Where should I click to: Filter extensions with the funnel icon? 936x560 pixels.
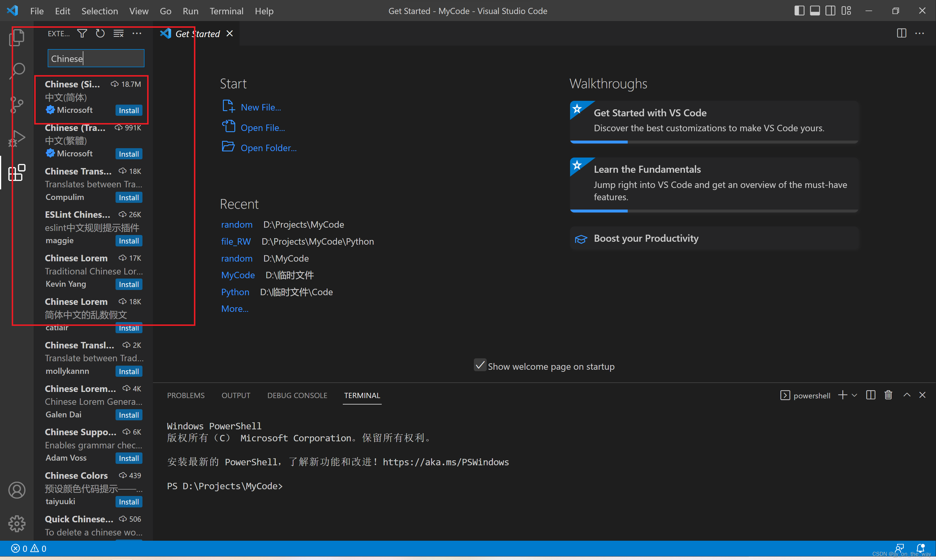point(82,34)
